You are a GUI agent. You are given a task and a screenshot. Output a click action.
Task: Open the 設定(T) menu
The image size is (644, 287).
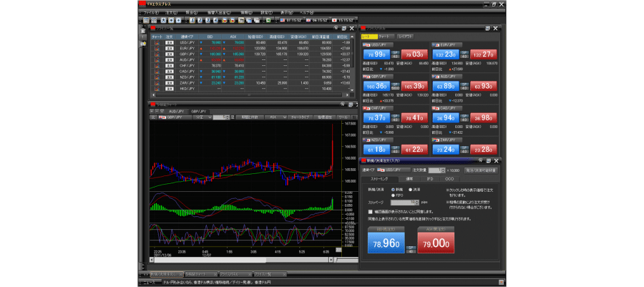(267, 13)
